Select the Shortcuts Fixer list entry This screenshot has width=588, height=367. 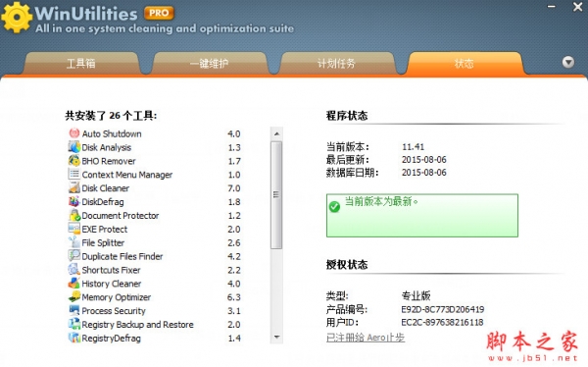click(111, 270)
